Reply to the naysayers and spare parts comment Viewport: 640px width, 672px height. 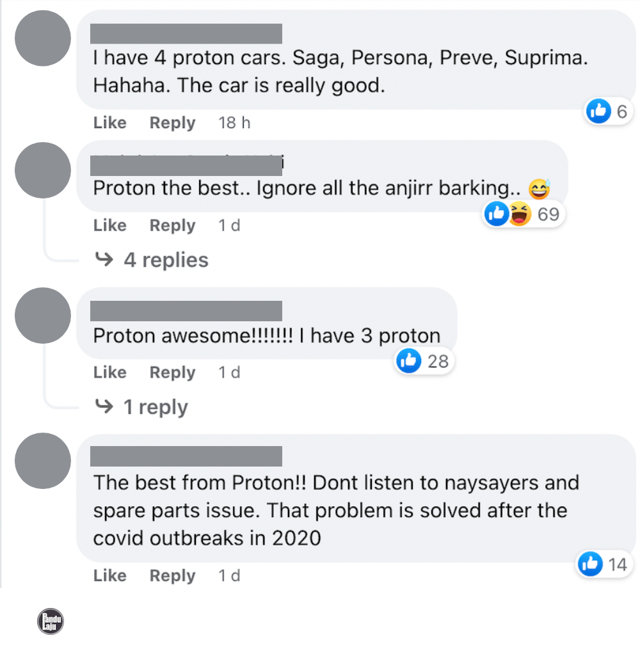coord(172,576)
